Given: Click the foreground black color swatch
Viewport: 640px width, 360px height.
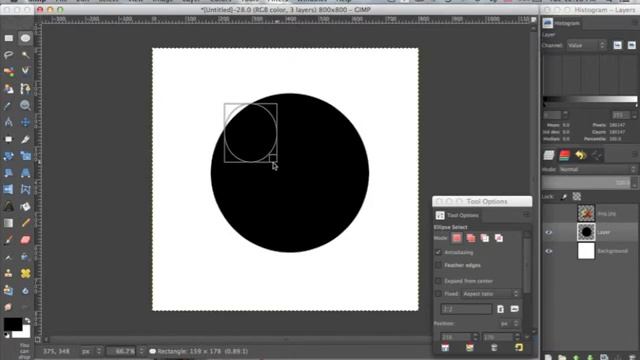Looking at the screenshot, I should [13, 324].
